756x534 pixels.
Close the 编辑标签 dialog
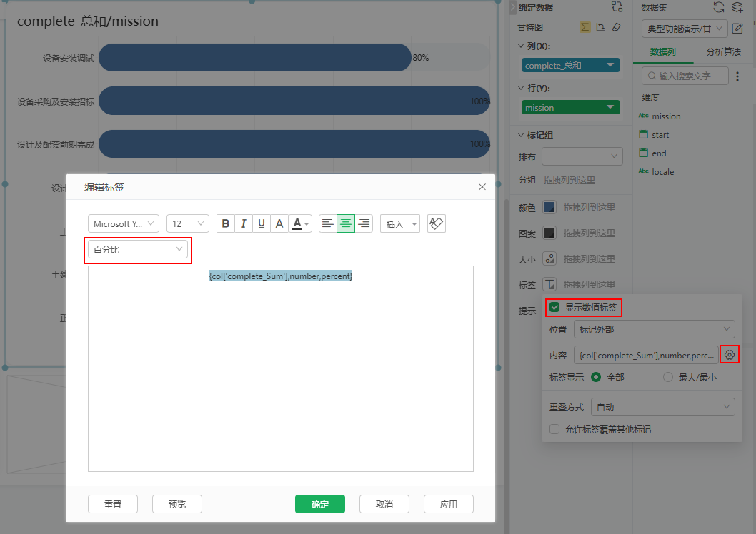point(482,187)
